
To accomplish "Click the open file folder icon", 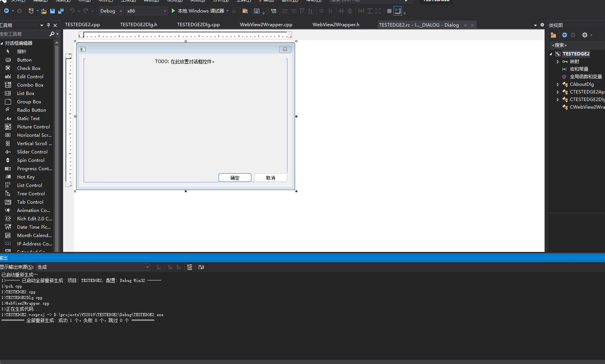I will tap(44, 11).
